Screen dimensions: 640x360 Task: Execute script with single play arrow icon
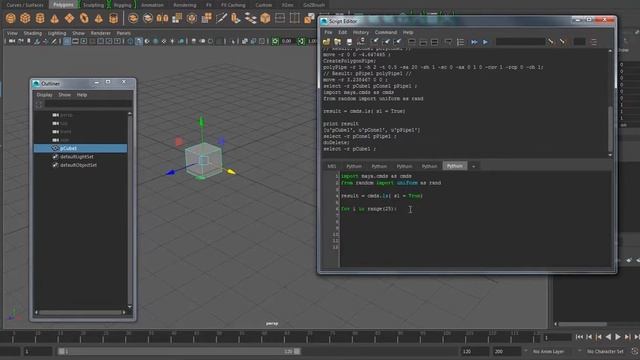click(485, 42)
